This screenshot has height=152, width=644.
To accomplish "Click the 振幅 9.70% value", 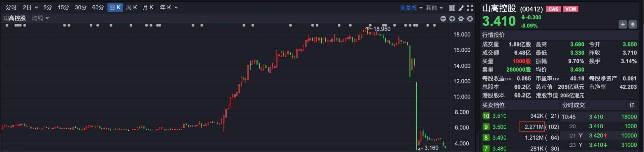I will pyautogui.click(x=576, y=61).
